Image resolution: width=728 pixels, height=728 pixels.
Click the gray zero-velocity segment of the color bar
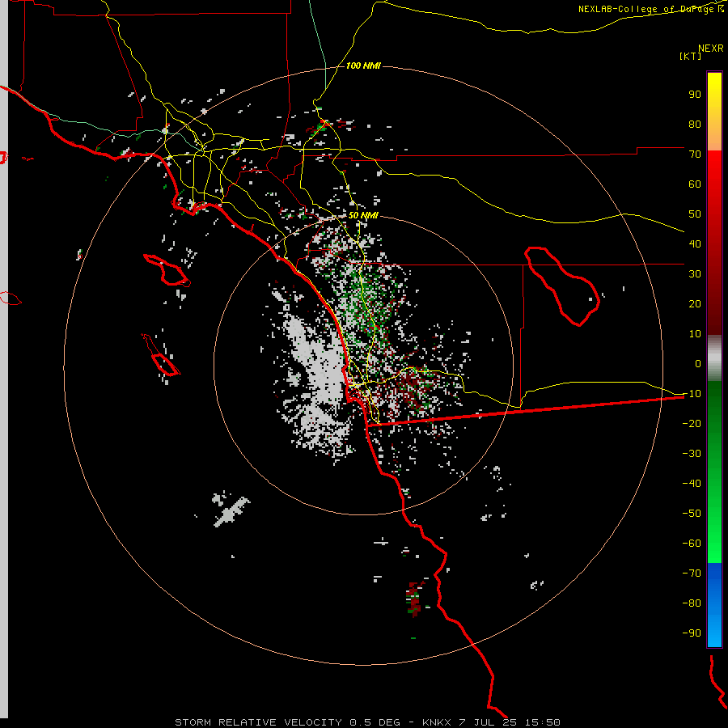click(714, 358)
